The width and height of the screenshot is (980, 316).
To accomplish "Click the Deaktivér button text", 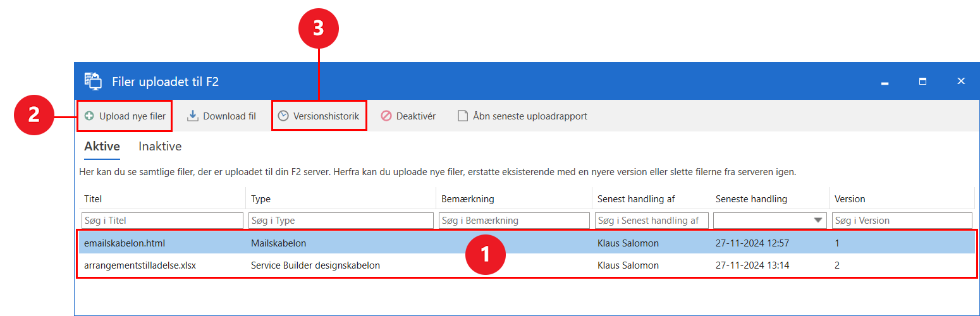I will tap(416, 116).
